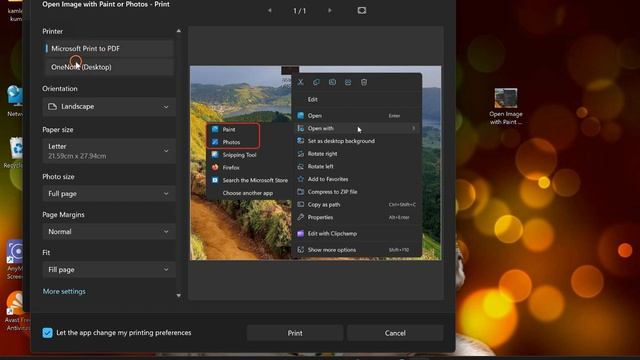Click the Cancel button
Viewport: 640px width, 360px height.
tap(395, 333)
